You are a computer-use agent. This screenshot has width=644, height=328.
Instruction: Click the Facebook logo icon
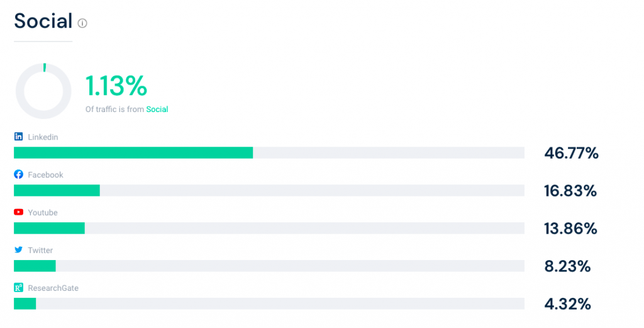click(x=18, y=174)
